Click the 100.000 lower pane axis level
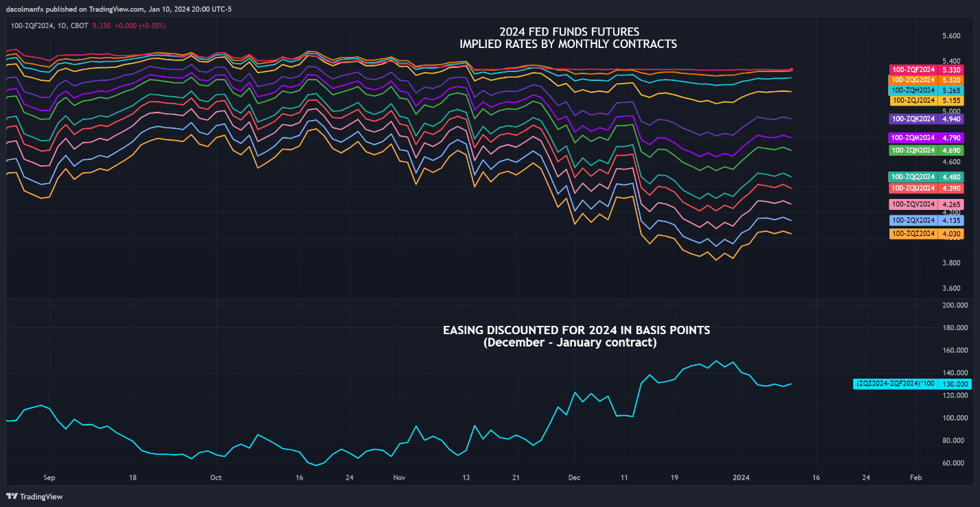This screenshot has width=980, height=507. [953, 418]
